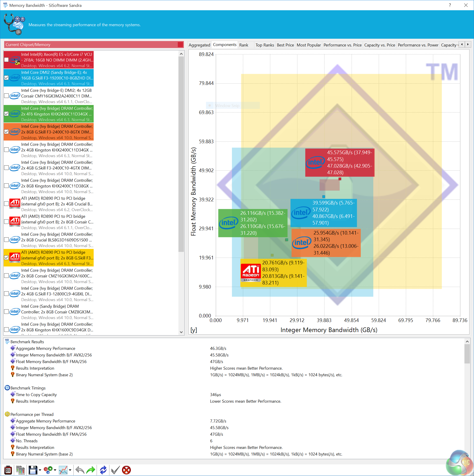
Task: Click the line graph chart icon
Action: [x=63, y=470]
